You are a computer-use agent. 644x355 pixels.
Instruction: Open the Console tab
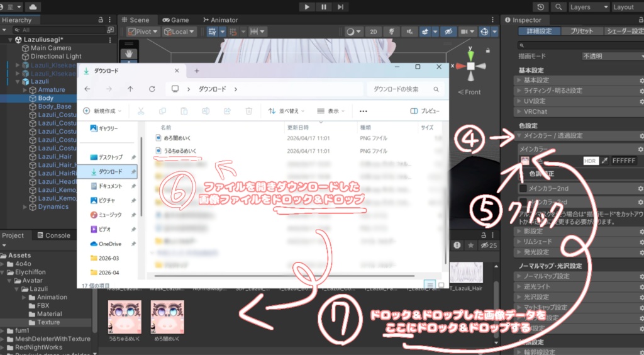54,235
